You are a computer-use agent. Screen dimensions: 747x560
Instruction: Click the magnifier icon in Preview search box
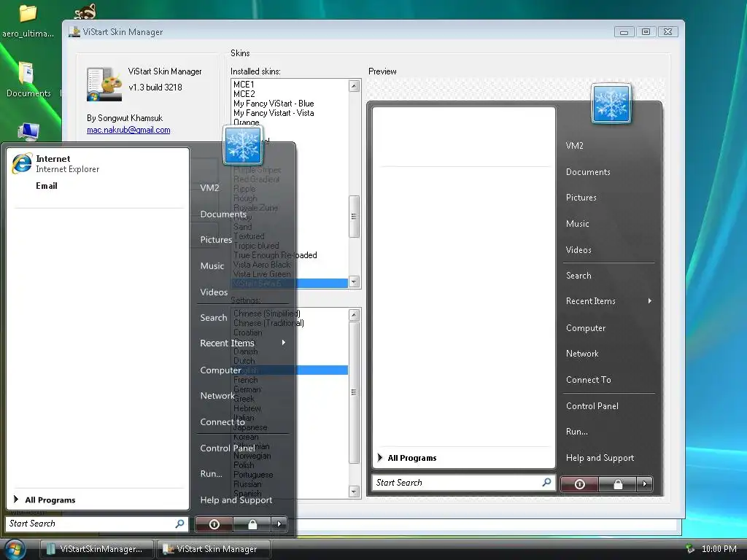546,483
